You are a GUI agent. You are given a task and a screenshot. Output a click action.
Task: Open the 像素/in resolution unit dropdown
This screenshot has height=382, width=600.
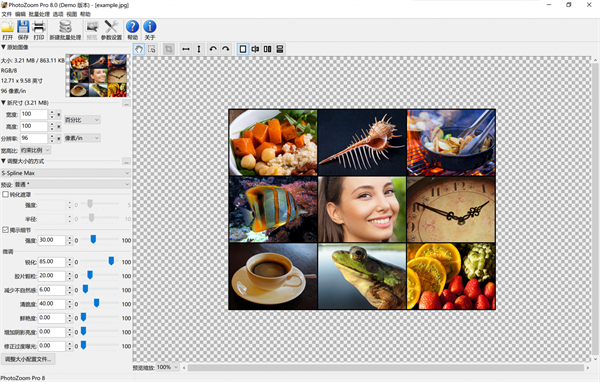82,138
